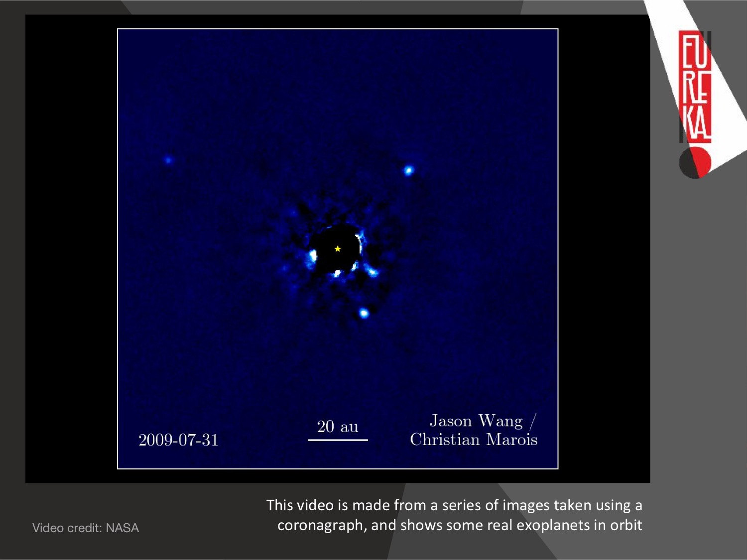Viewport: 747px width, 560px height.
Task: Select the caption line mentioning real exoplanets
Action: coord(459,525)
